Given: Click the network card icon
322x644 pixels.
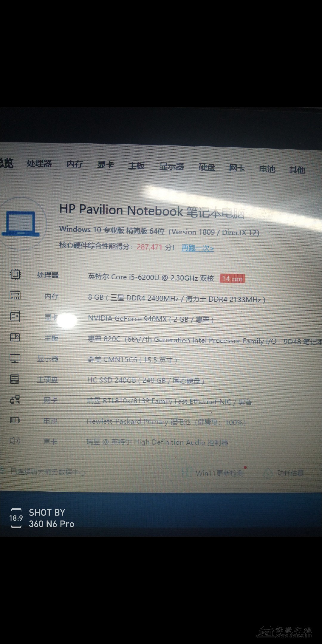Looking at the screenshot, I should (x=15, y=400).
